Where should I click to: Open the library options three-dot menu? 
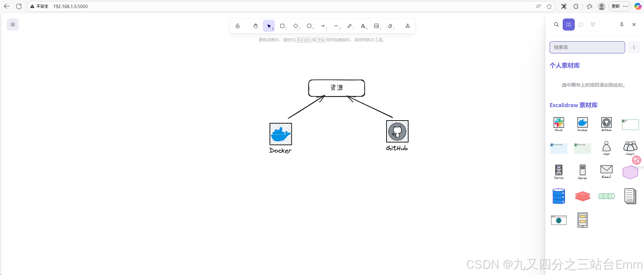pos(634,47)
